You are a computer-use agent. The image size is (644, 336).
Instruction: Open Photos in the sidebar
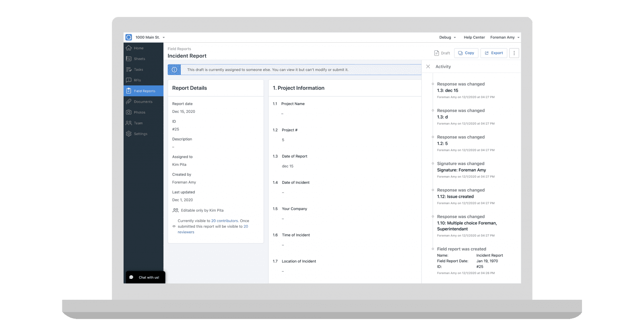click(x=143, y=112)
